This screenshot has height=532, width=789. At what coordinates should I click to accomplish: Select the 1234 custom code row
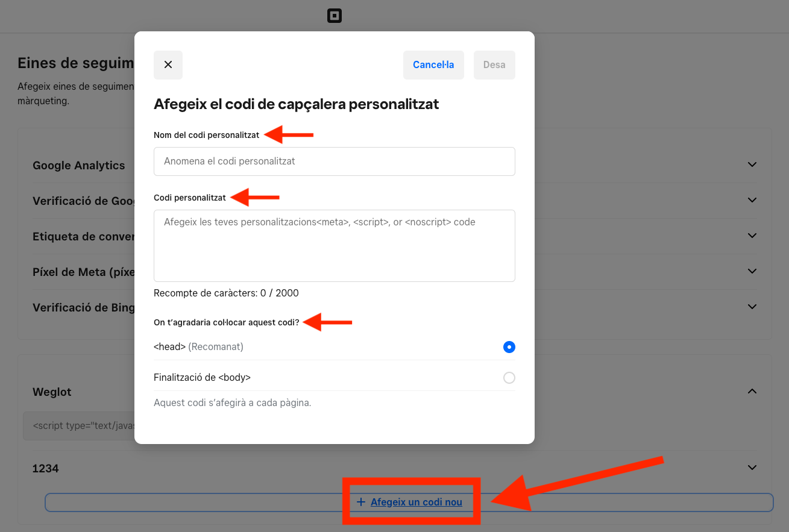coord(395,468)
